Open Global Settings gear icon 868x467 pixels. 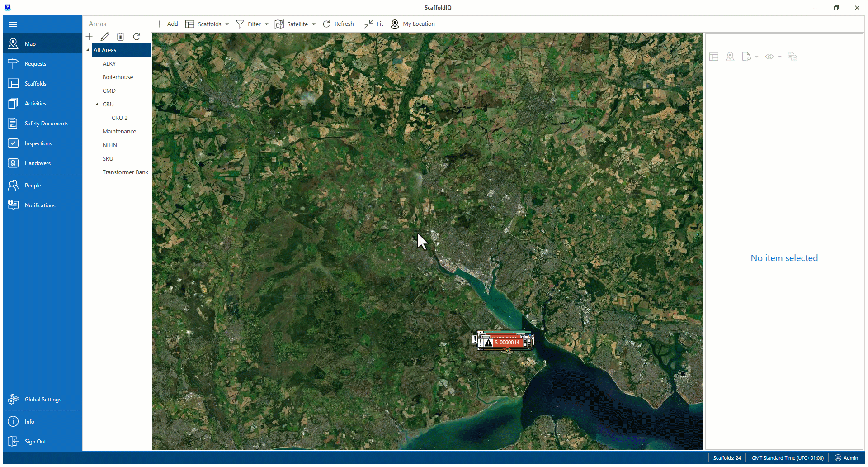[13, 400]
